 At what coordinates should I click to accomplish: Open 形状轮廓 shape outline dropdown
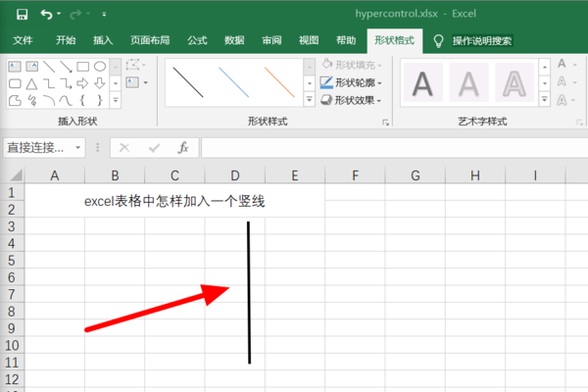coord(352,82)
